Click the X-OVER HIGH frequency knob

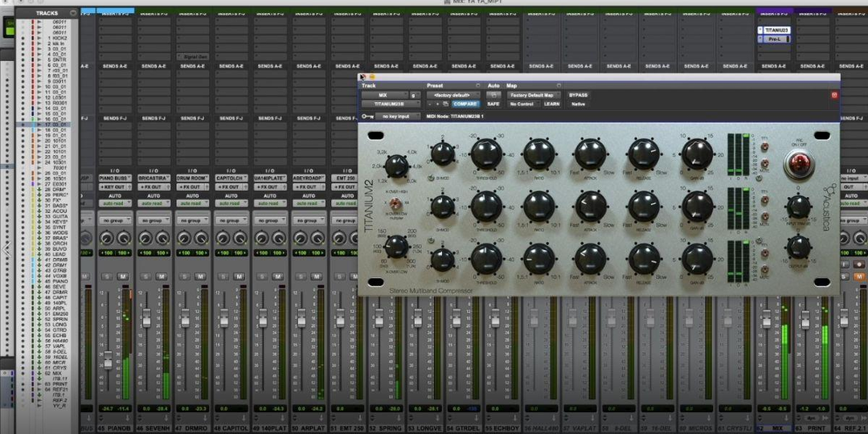pos(396,166)
